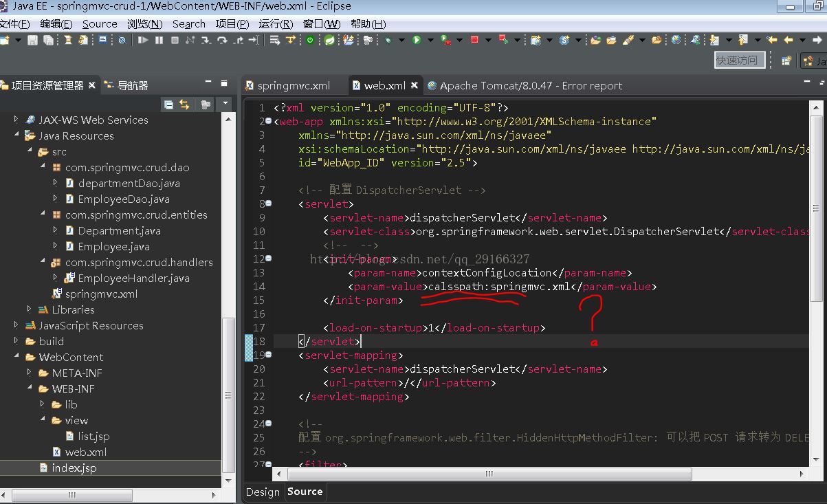
Task: Click the Open Perspective icon
Action: 786,61
